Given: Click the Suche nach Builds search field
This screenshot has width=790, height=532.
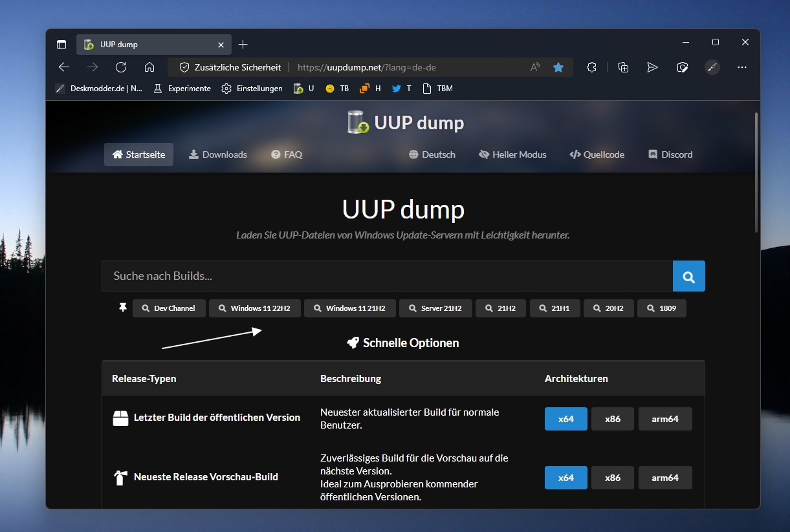Looking at the screenshot, I should click(x=387, y=276).
